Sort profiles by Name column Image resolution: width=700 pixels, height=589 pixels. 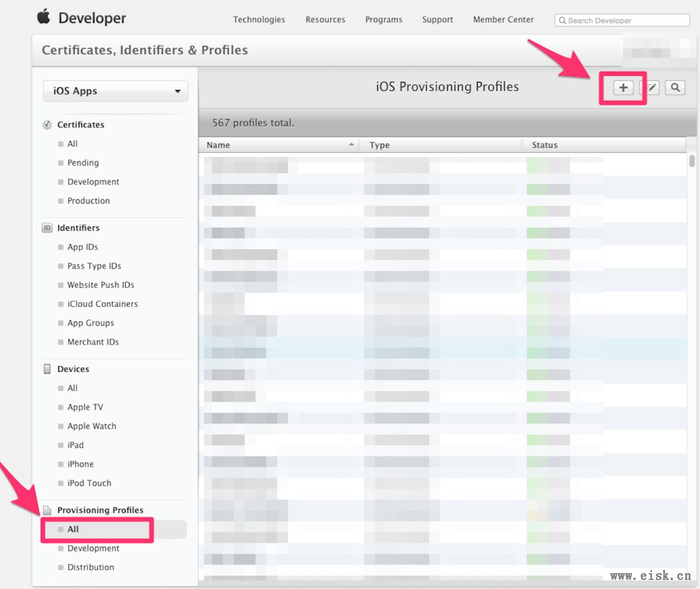click(x=279, y=145)
